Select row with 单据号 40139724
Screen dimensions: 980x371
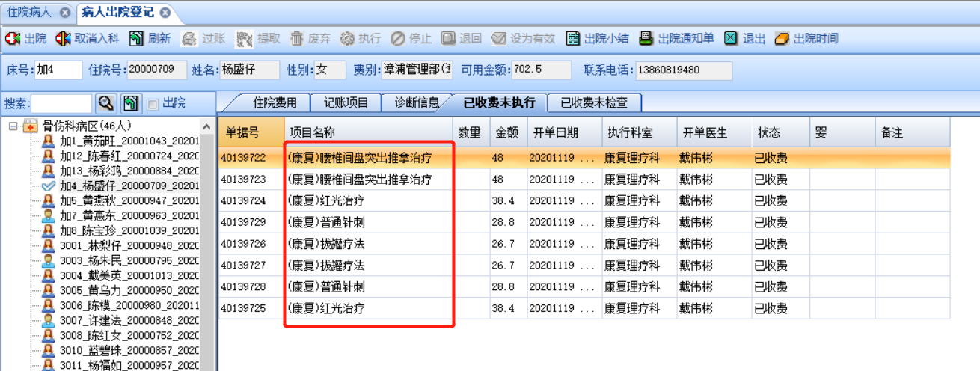[584, 201]
